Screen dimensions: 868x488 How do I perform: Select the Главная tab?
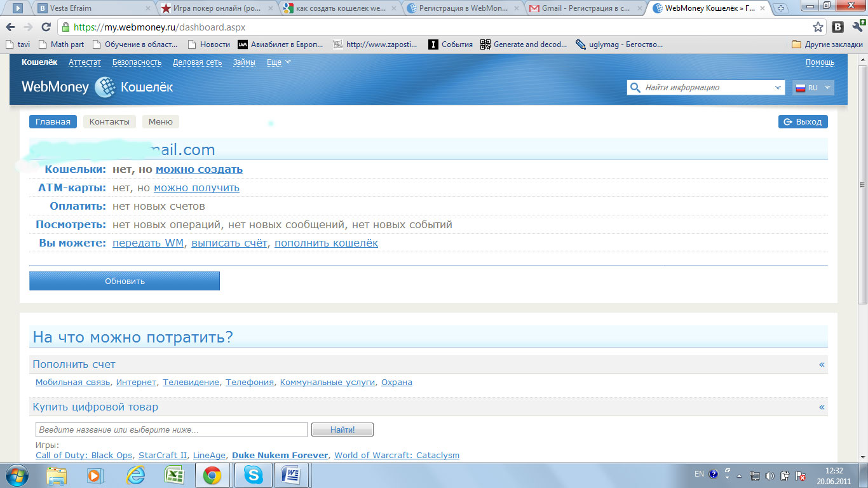coord(53,122)
